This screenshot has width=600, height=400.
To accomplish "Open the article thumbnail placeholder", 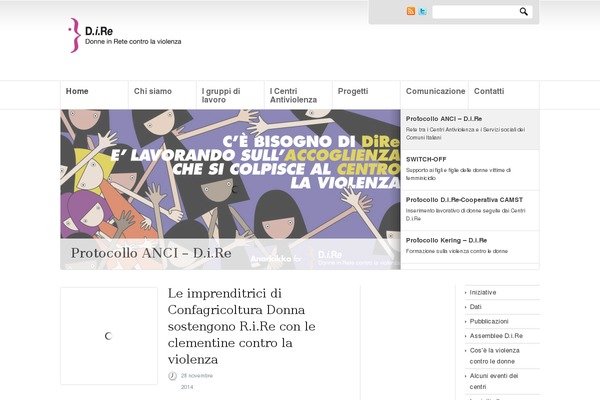I will [109, 336].
